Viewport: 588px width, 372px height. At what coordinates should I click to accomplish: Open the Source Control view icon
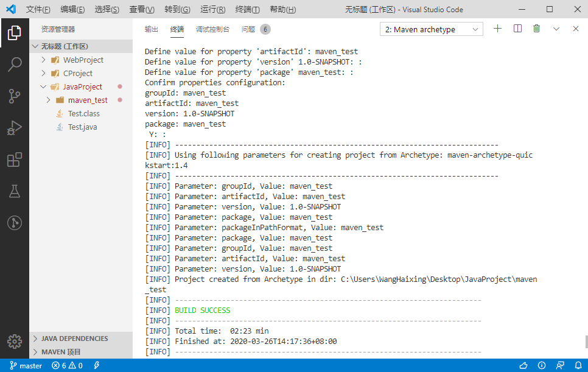(x=14, y=96)
